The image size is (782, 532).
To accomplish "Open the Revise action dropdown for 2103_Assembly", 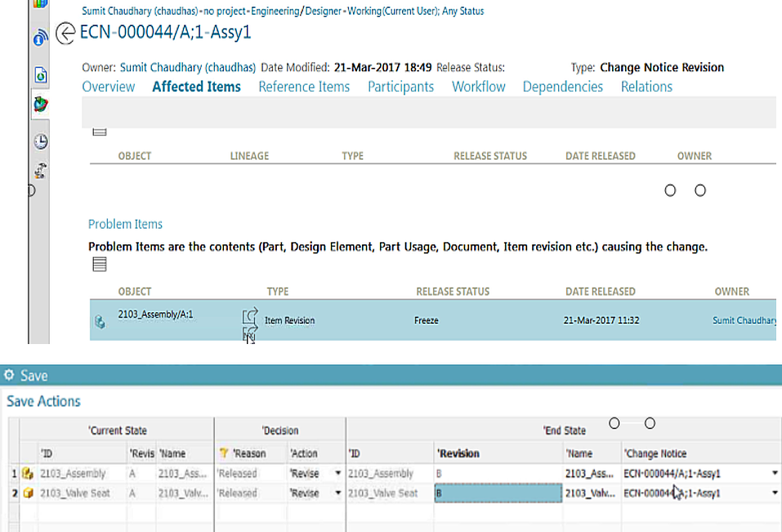I will [337, 473].
